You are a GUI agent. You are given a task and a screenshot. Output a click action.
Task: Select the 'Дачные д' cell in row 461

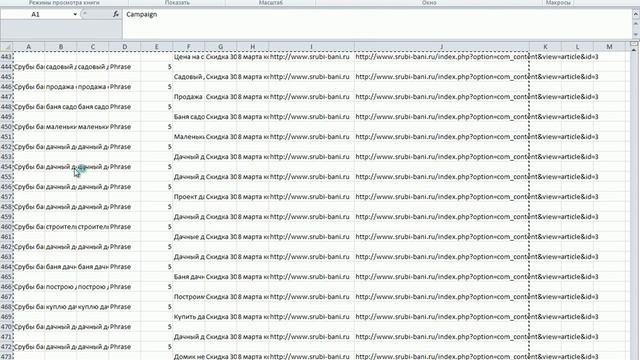(189, 237)
